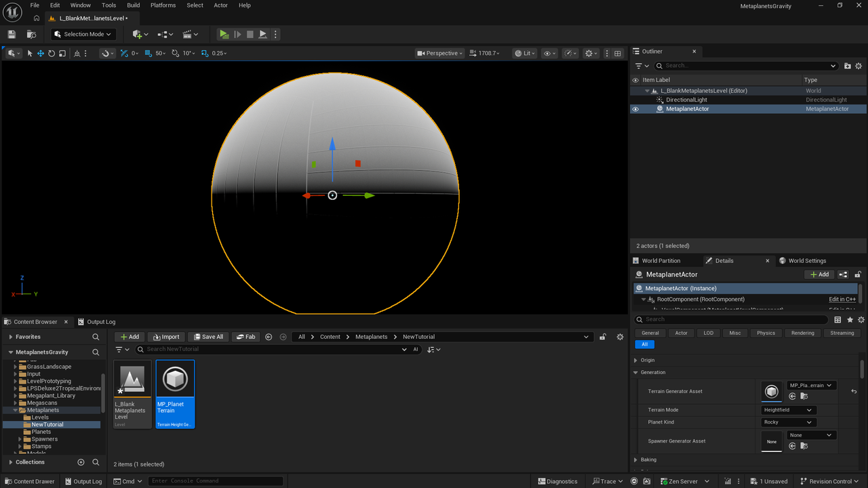868x488 pixels.
Task: Switch to the World Partition tab
Action: coord(660,260)
